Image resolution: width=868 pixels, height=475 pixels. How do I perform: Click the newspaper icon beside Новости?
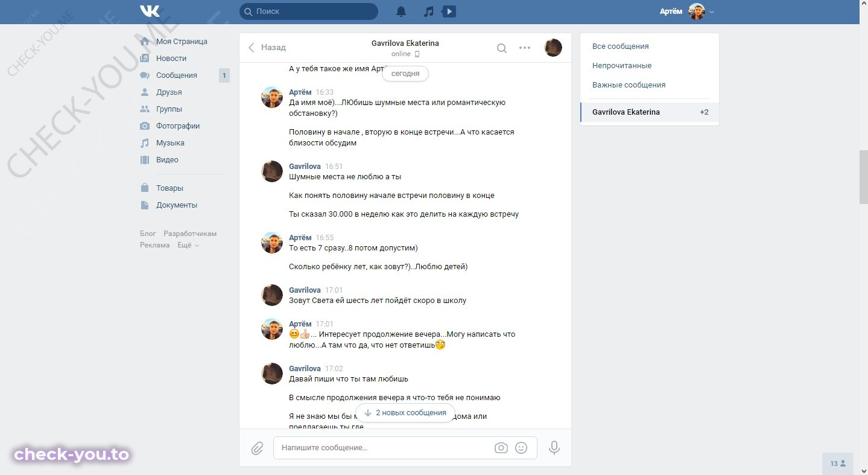click(145, 59)
